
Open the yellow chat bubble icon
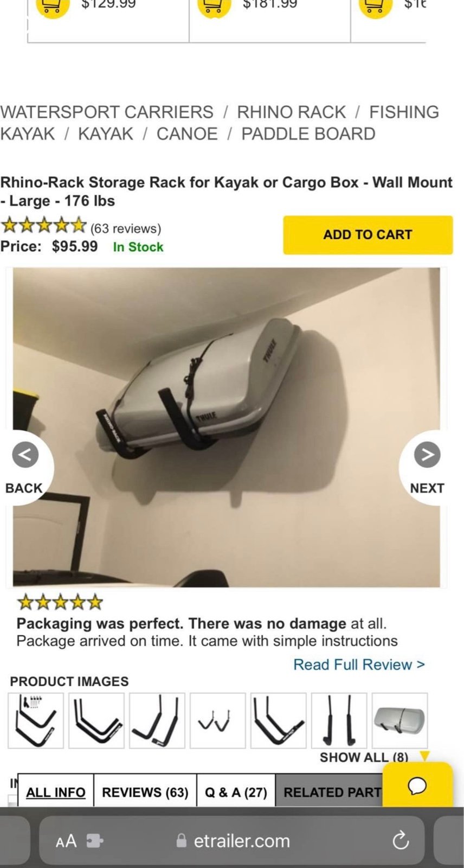point(417,785)
